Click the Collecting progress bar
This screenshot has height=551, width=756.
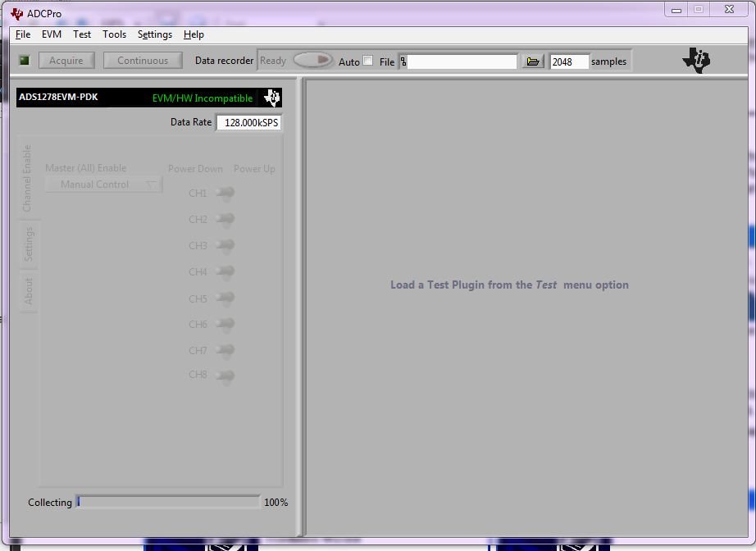click(x=168, y=502)
